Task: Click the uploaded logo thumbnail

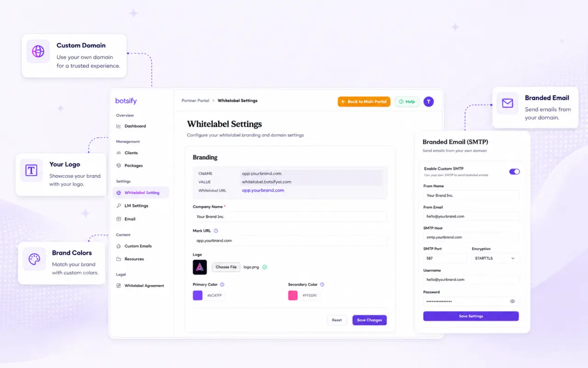Action: 200,267
